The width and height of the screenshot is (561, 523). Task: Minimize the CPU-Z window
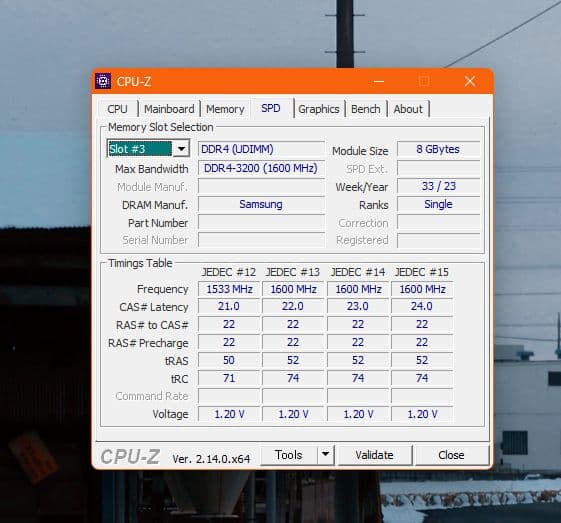click(379, 81)
